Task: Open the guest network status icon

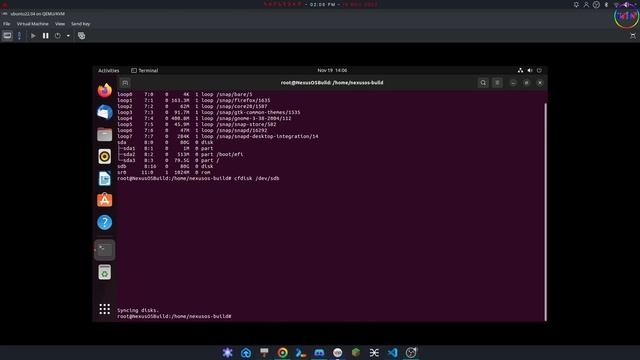Action: [x=520, y=71]
